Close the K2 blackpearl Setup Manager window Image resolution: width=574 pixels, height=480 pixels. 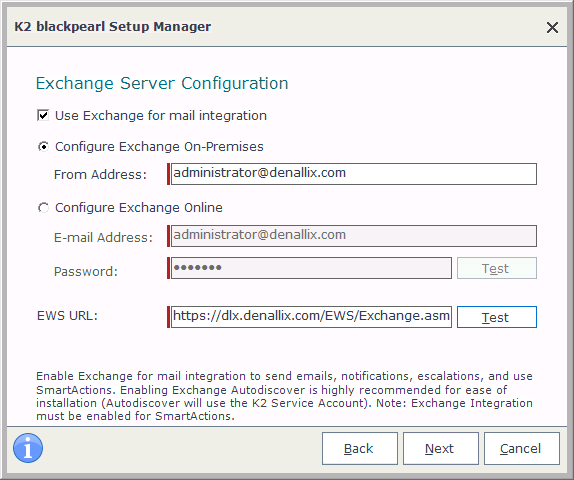[552, 27]
